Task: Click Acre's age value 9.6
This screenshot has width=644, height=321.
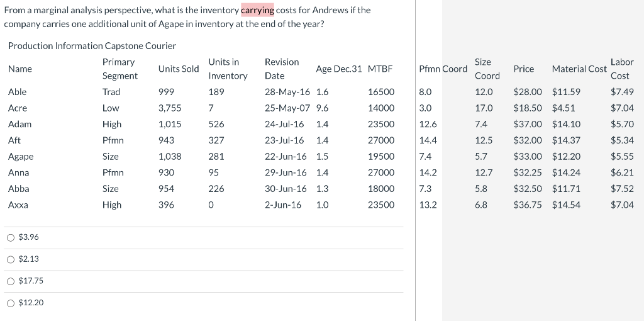Action: tap(323, 108)
